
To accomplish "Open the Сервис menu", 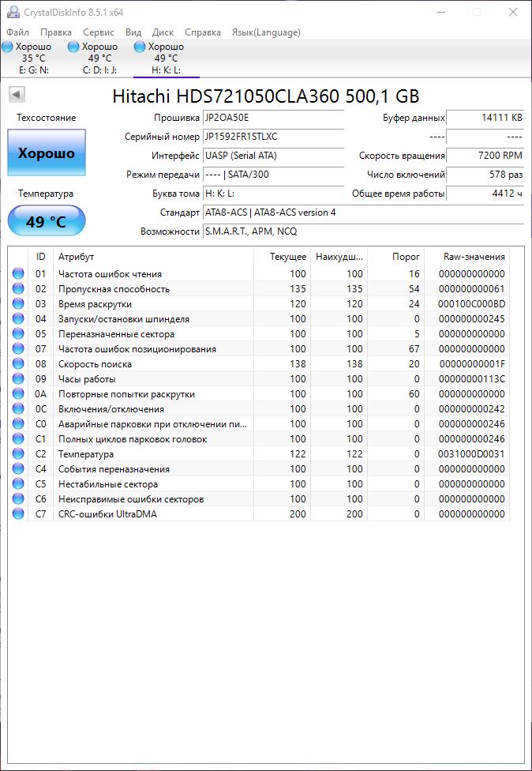I will (98, 32).
